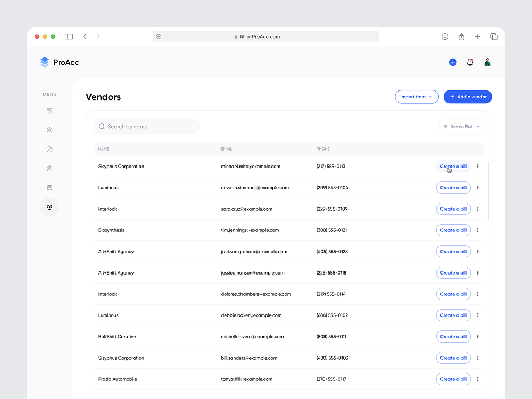Image resolution: width=532 pixels, height=399 pixels.
Task: Open three-dot menu for Biosynthesis row
Action: coord(478,230)
